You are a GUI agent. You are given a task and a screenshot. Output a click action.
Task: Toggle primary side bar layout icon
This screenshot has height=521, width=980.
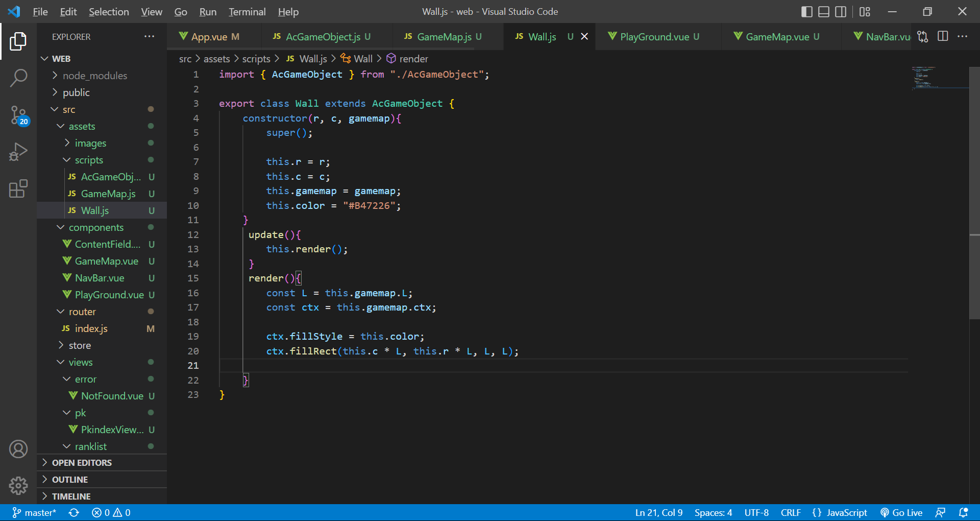pos(807,12)
